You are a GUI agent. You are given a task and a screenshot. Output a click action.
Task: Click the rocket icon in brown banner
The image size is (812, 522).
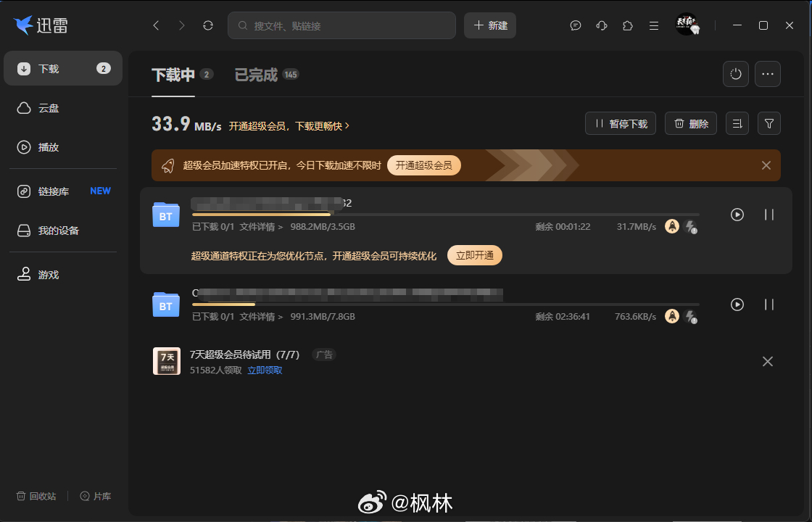[167, 166]
